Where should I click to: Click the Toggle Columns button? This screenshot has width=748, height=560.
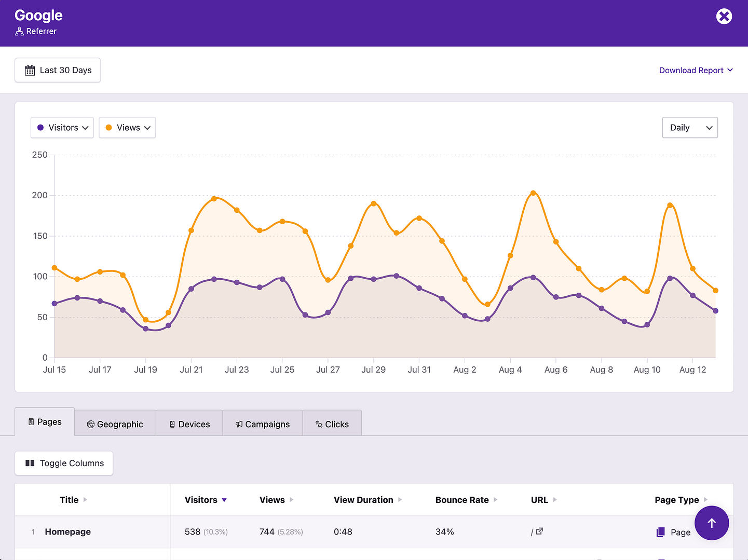coord(63,463)
